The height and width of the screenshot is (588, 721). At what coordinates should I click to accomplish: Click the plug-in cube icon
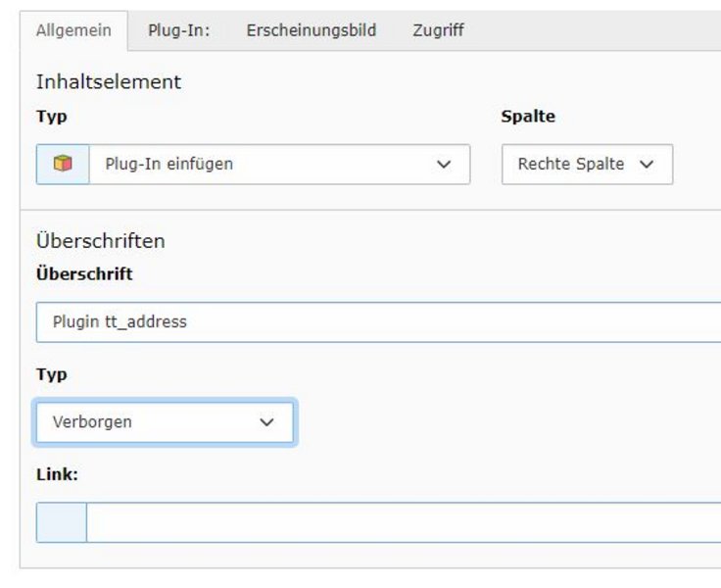tap(63, 165)
